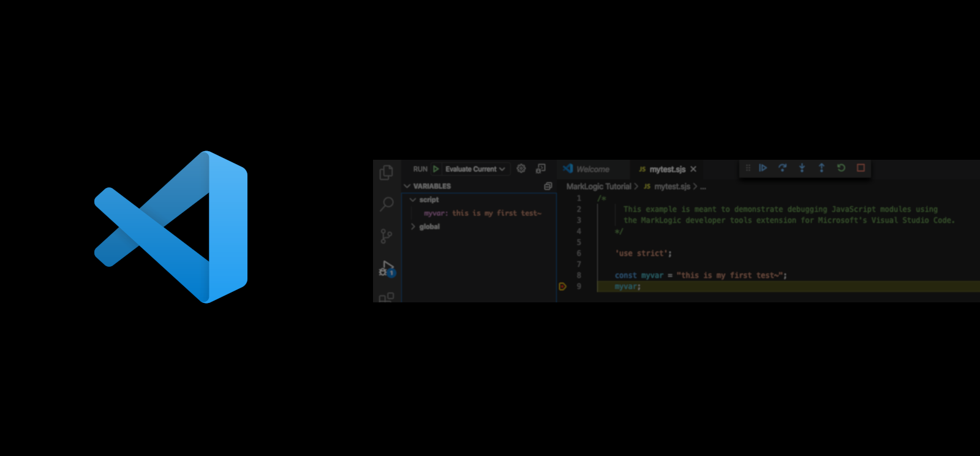Open the Explorer view in activity bar
Screen dimensions: 980x456
(x=386, y=173)
